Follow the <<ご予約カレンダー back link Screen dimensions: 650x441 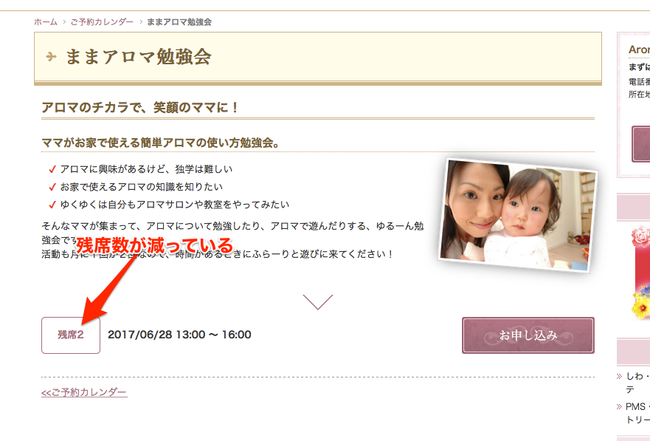click(84, 392)
